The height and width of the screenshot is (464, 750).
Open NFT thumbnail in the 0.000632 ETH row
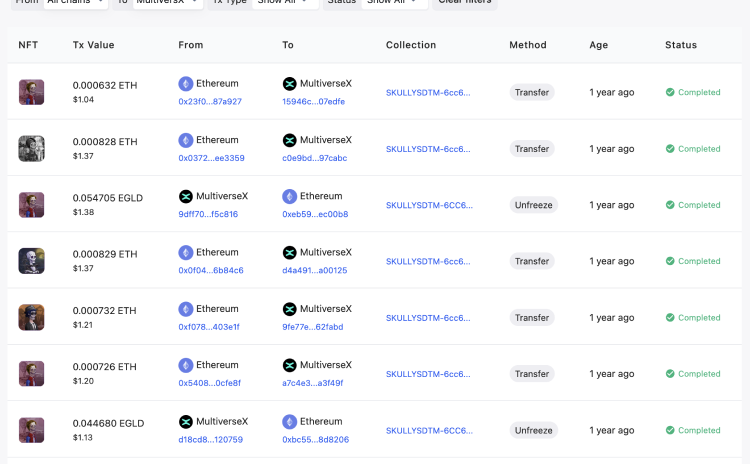point(32,92)
